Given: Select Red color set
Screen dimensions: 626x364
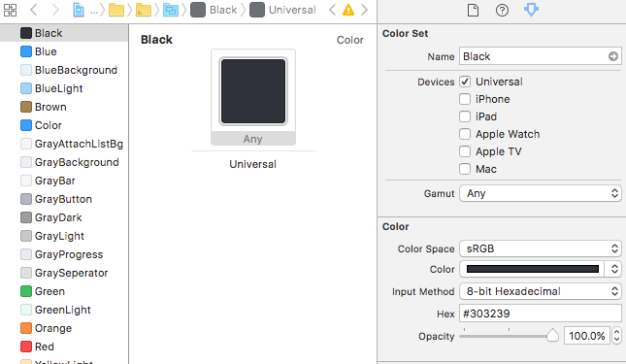Looking at the screenshot, I should (64, 347).
